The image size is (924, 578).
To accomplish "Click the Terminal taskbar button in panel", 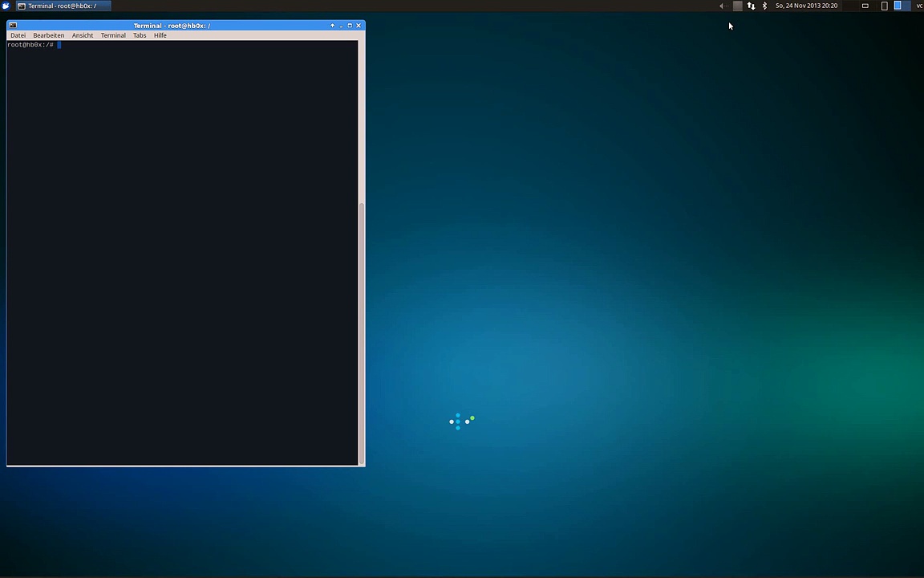I will (x=58, y=6).
